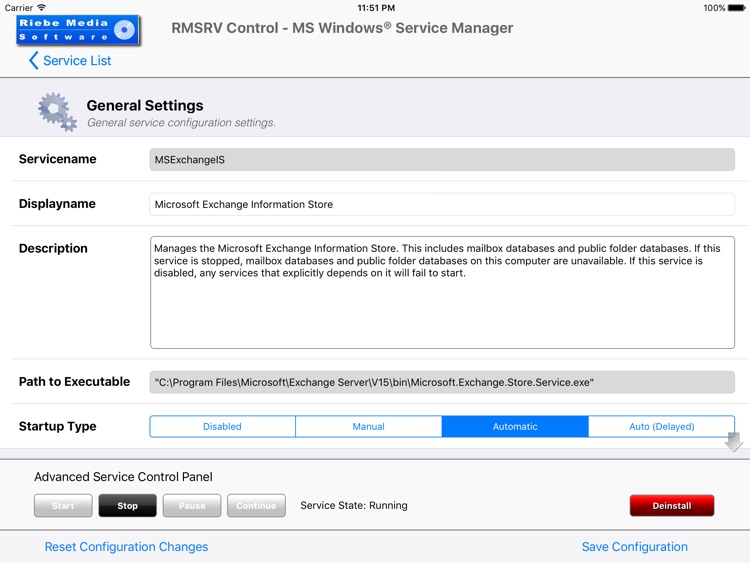Click the Advanced Service Control Panel heading
This screenshot has height=563, width=750.
tap(123, 477)
